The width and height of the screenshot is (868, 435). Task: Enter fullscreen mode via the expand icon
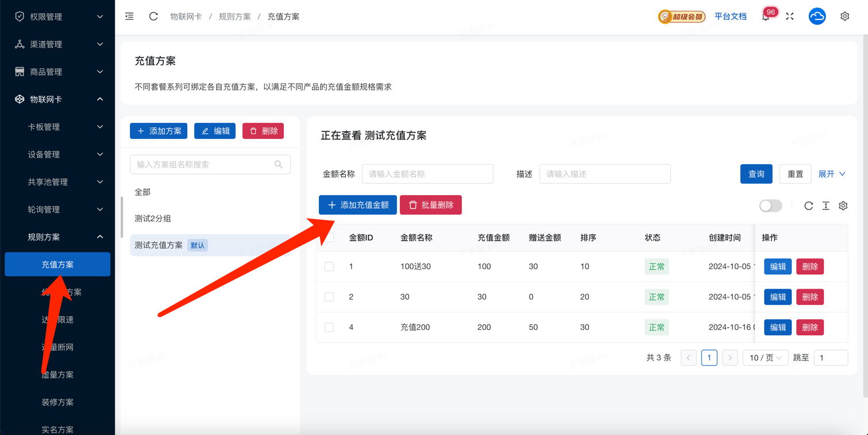[790, 17]
